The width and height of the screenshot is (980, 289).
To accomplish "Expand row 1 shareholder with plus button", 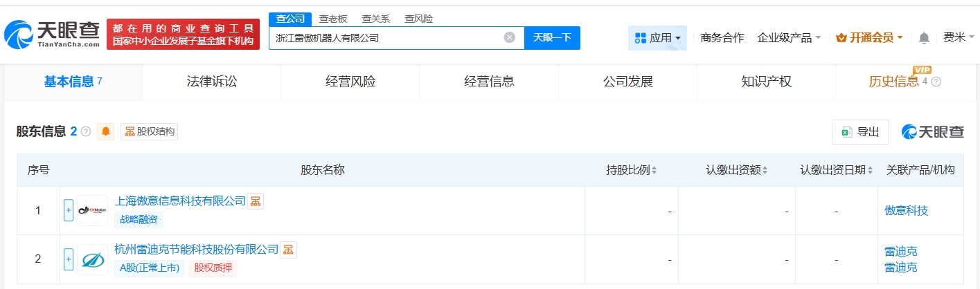I will tap(69, 210).
